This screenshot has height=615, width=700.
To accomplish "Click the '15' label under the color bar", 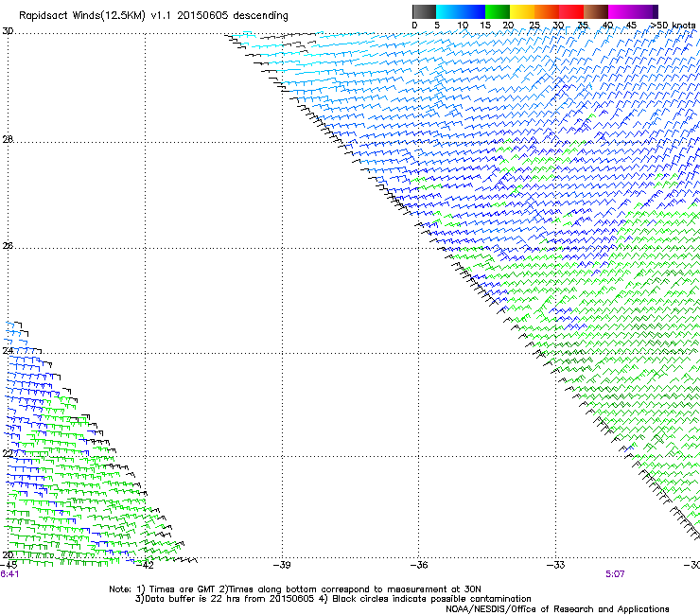I will point(485,26).
